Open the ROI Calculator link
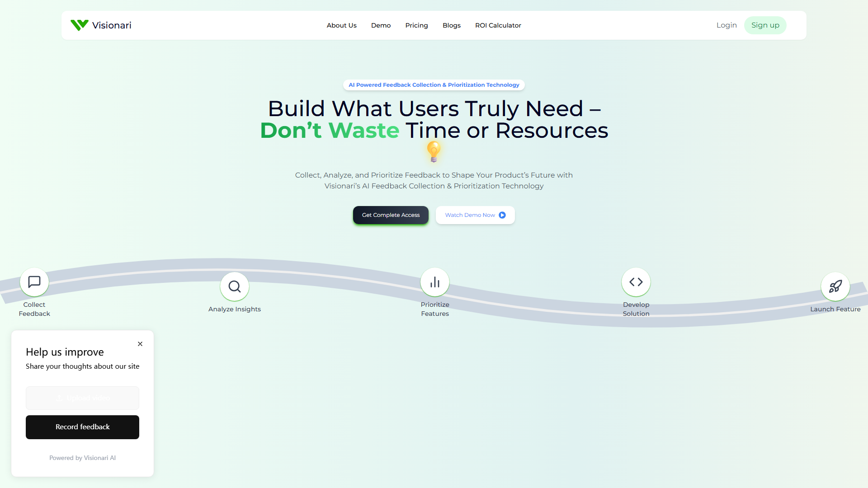 498,25
